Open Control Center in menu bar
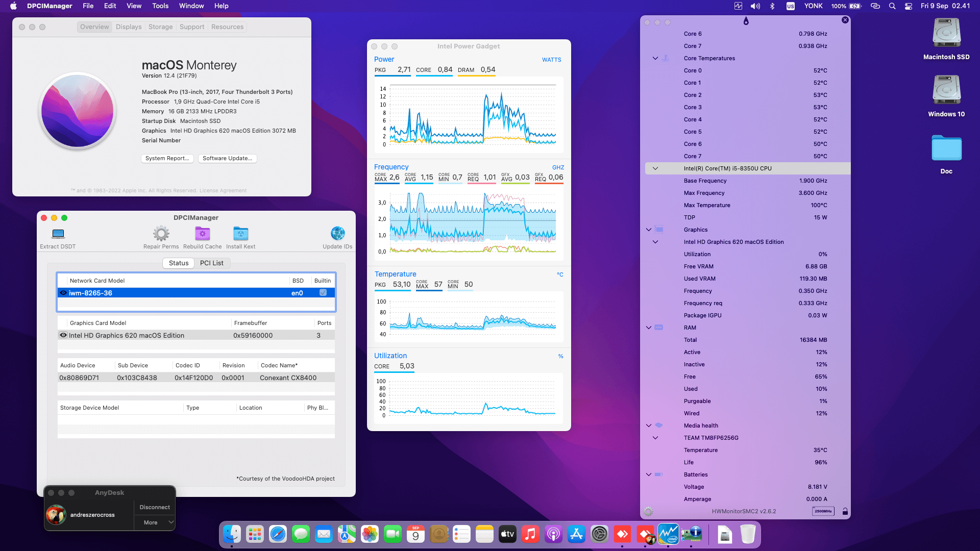 909,6
